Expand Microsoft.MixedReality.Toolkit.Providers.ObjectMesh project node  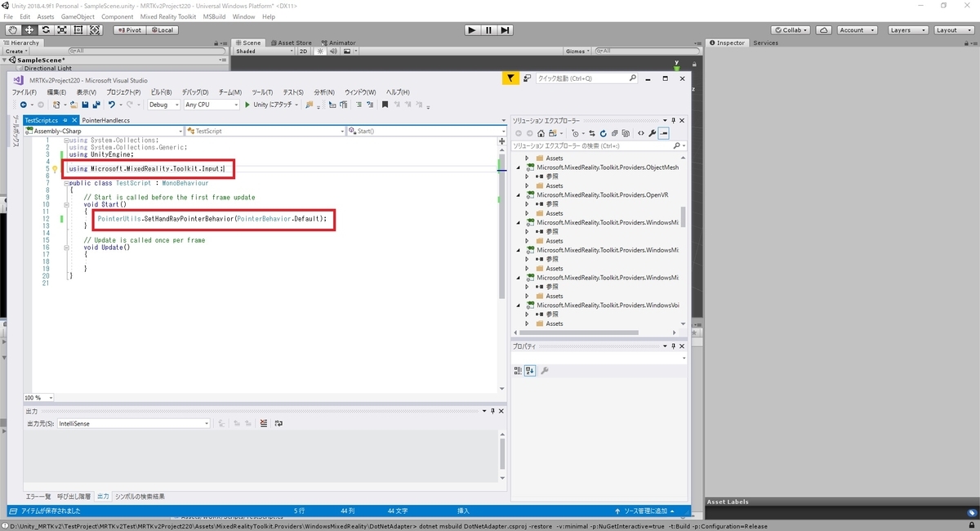tap(518, 167)
